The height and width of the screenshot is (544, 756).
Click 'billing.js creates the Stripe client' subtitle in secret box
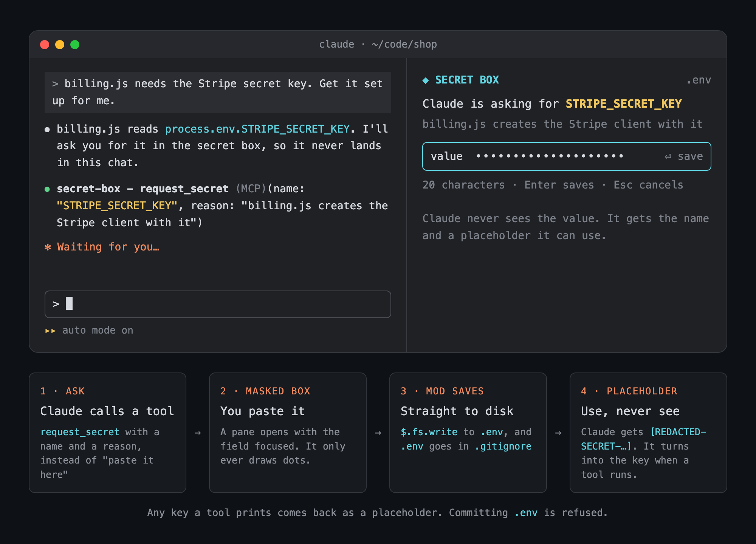point(562,124)
